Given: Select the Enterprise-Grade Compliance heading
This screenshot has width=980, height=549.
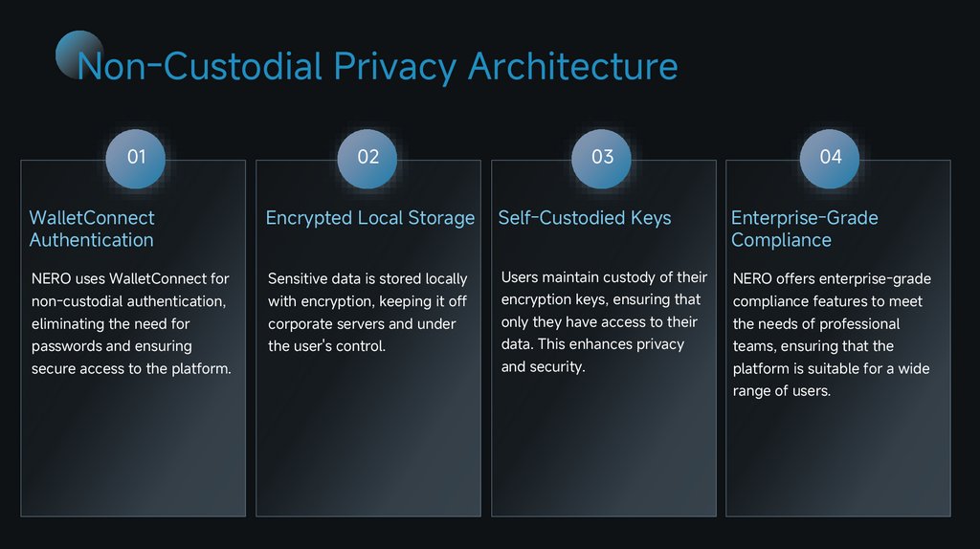Looking at the screenshot, I should pyautogui.click(x=804, y=229).
